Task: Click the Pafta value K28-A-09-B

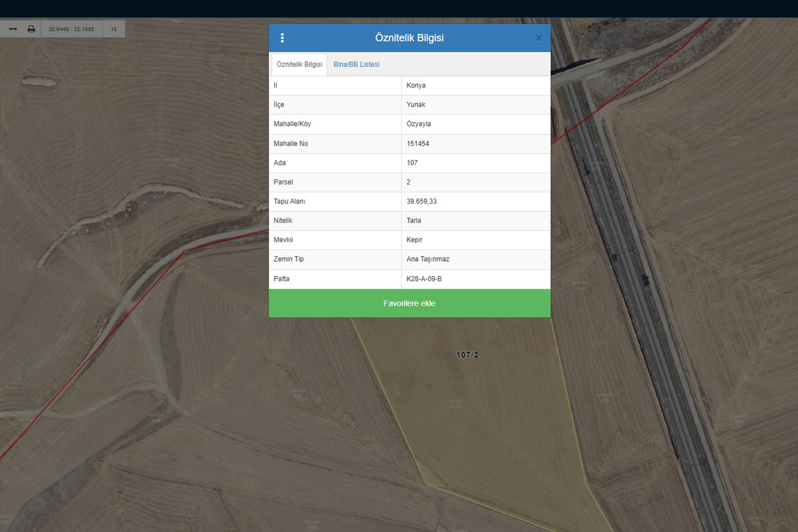Action: [424, 279]
